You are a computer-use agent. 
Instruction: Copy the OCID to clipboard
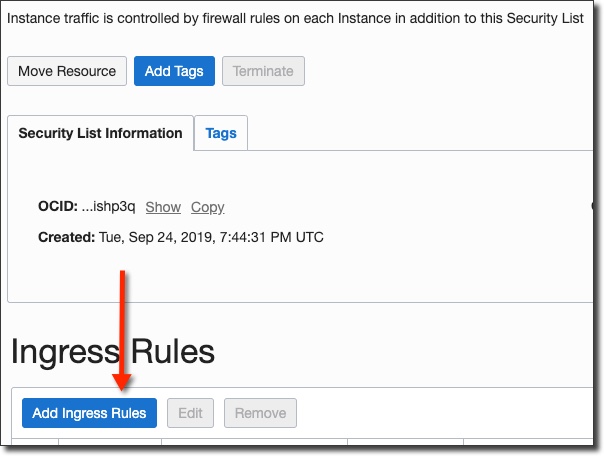(207, 207)
